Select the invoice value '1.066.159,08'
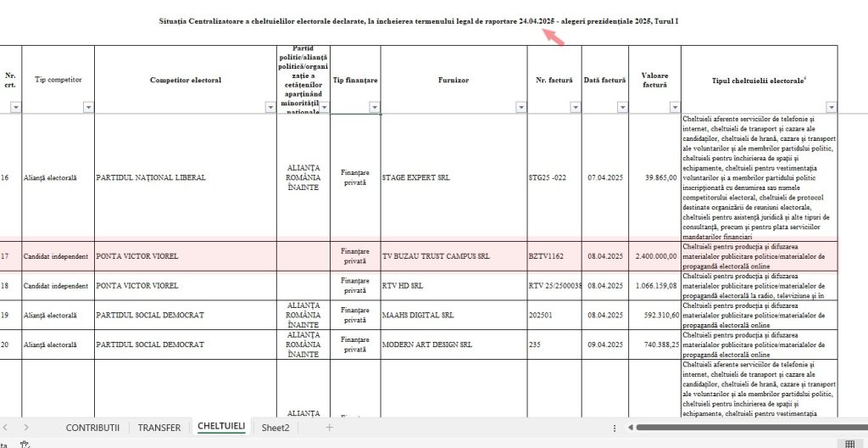The image size is (868, 448). pyautogui.click(x=655, y=286)
